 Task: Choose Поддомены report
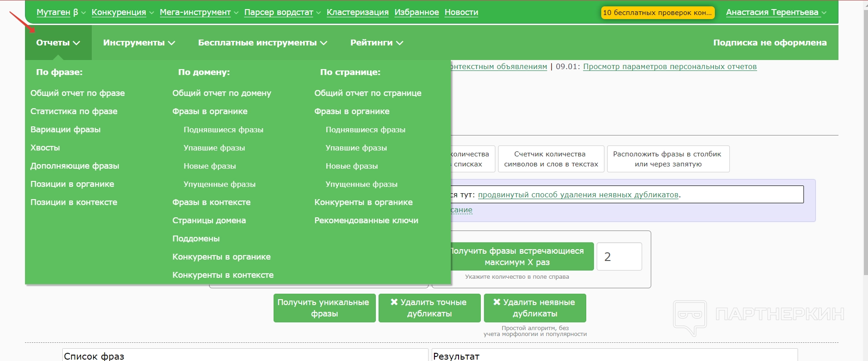pyautogui.click(x=196, y=239)
